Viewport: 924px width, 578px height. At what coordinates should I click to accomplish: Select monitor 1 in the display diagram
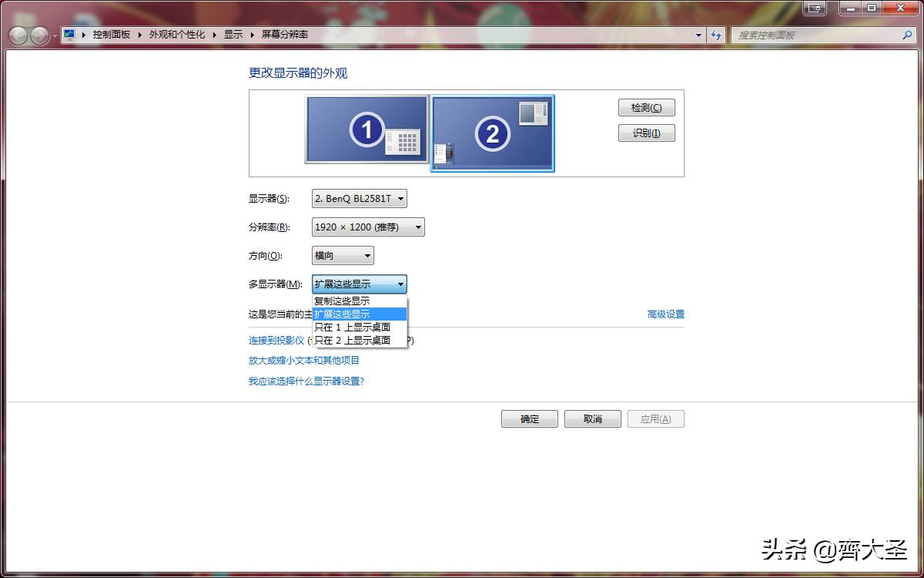[367, 131]
